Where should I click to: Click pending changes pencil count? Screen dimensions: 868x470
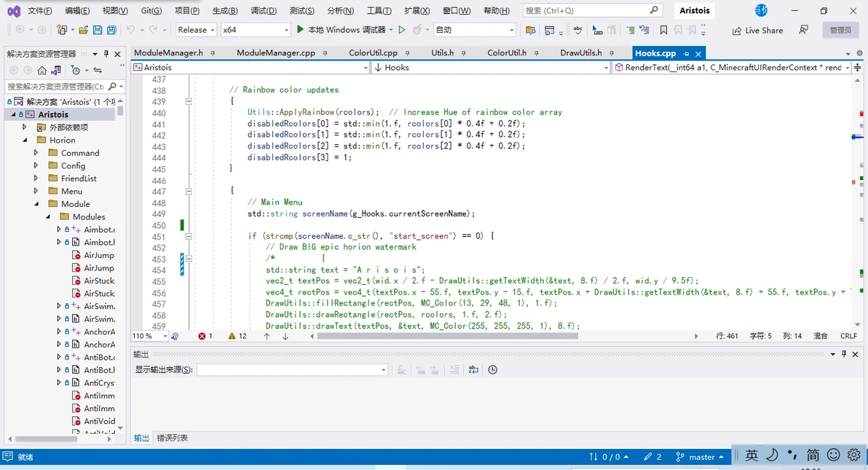tap(652, 458)
